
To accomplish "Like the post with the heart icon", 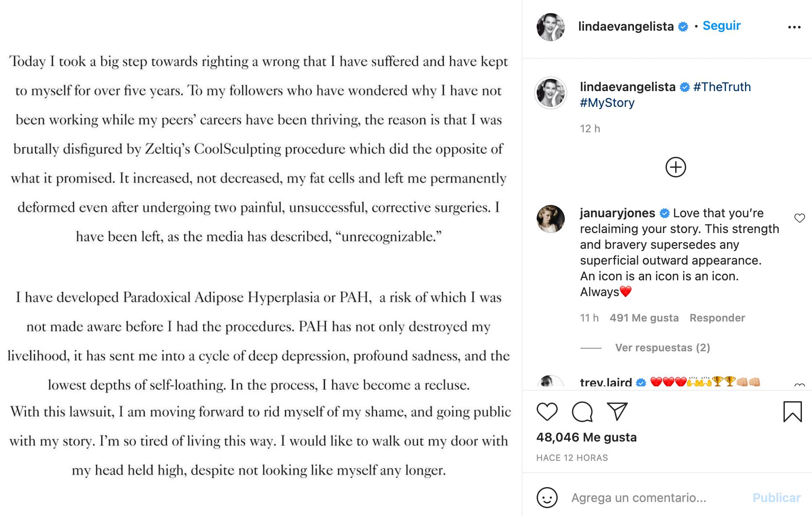I will click(546, 411).
